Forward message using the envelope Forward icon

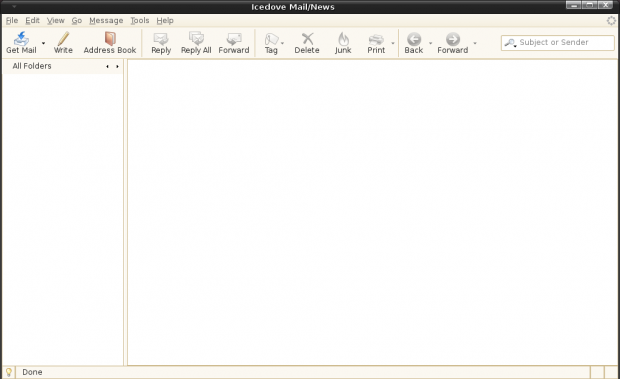click(x=234, y=39)
